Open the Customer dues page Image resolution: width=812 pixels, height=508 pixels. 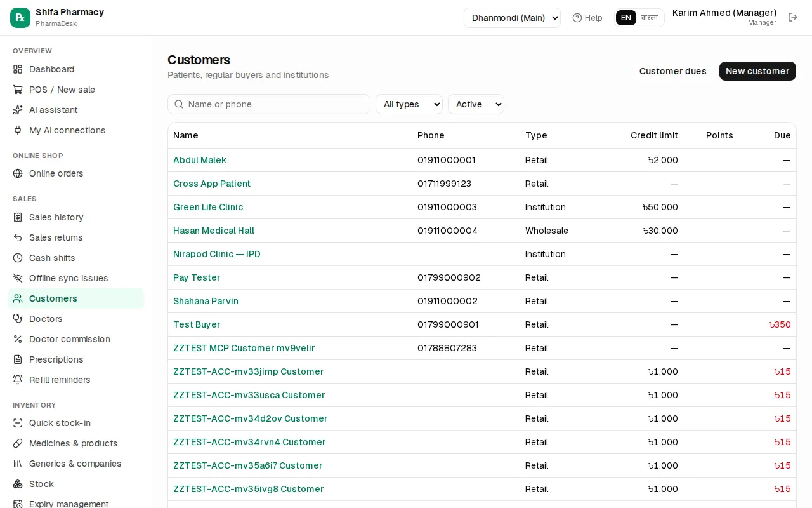coord(672,71)
